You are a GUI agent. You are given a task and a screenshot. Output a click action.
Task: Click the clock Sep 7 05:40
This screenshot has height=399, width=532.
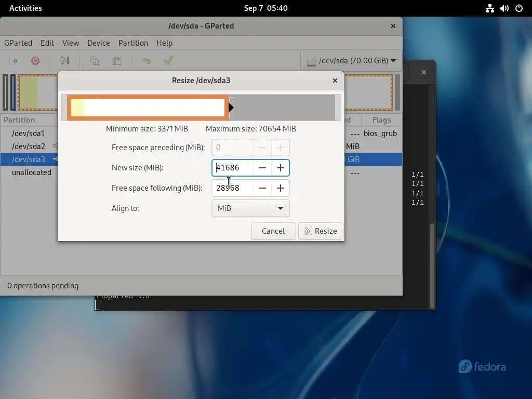[265, 8]
